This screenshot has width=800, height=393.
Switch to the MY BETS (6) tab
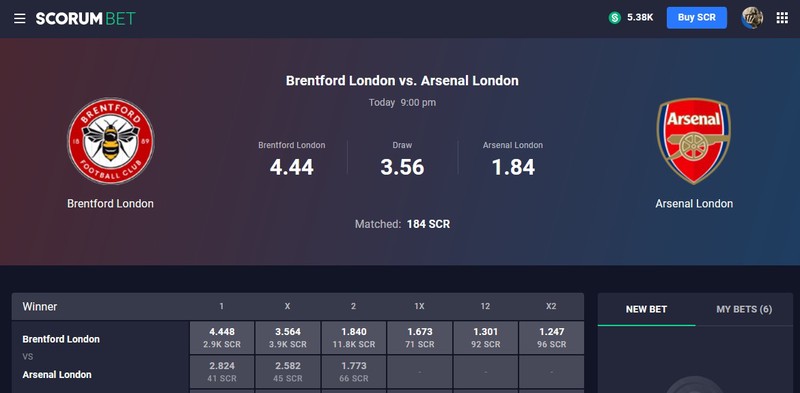click(744, 309)
